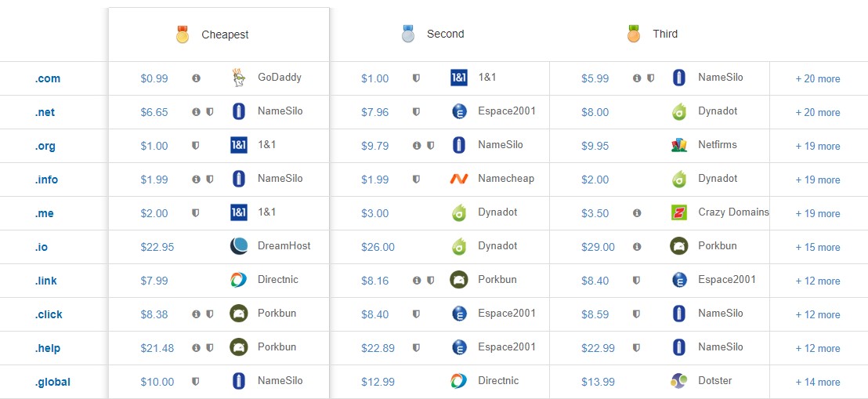This screenshot has height=399, width=868.
Task: Click info icon next to $29.00 Porkbun price
Action: (x=637, y=247)
